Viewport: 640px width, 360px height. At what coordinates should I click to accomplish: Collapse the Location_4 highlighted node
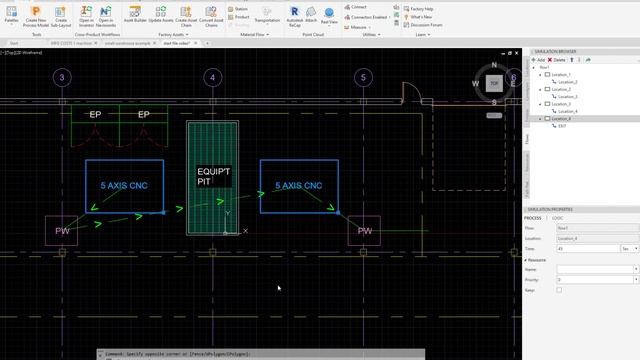[x=540, y=119]
